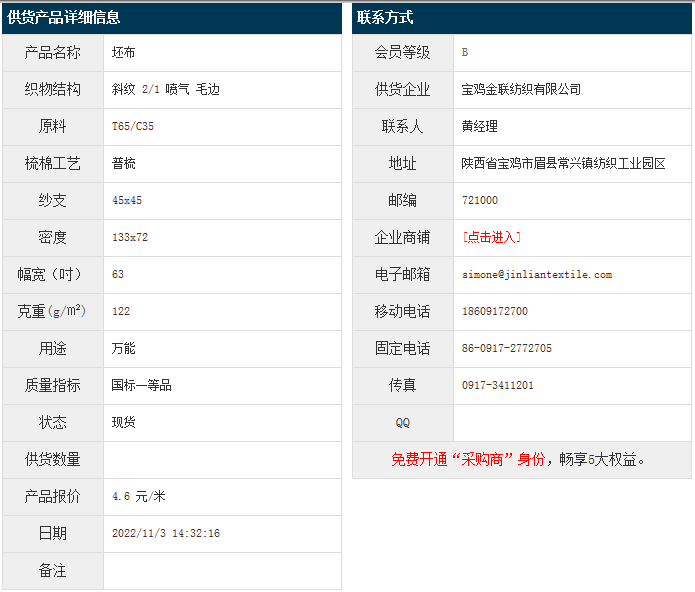The width and height of the screenshot is (695, 592).
Task: Click the fabric structure value 斜纹 2/1 喷气 毛边
Action: [165, 89]
